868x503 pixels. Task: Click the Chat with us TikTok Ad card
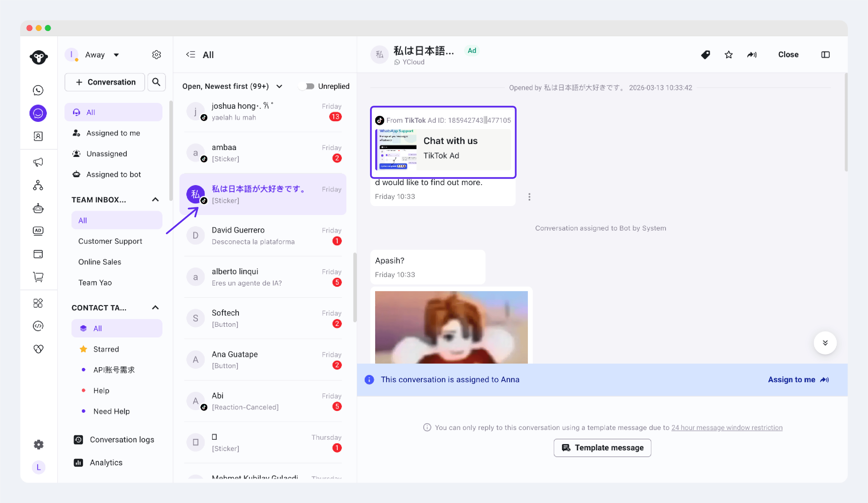[443, 149]
